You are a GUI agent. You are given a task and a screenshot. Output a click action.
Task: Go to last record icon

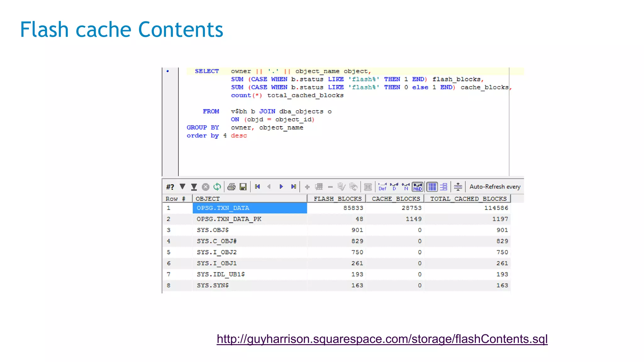[293, 187]
